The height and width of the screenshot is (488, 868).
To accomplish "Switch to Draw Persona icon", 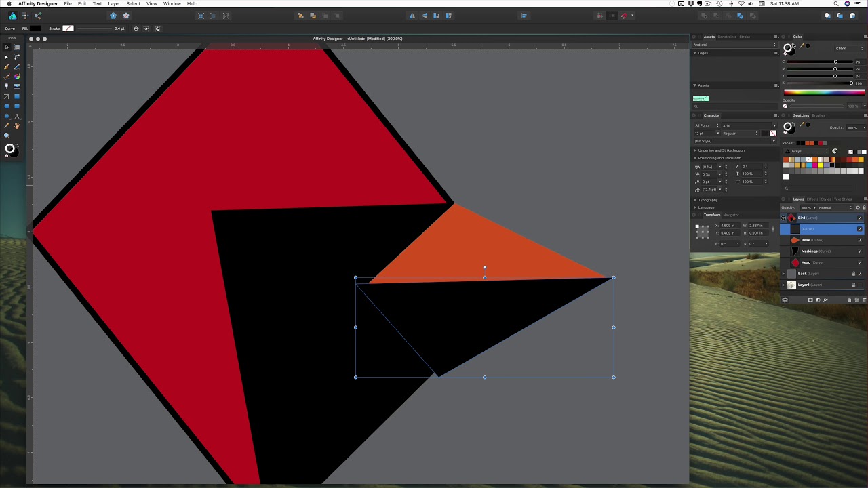I will click(12, 16).
